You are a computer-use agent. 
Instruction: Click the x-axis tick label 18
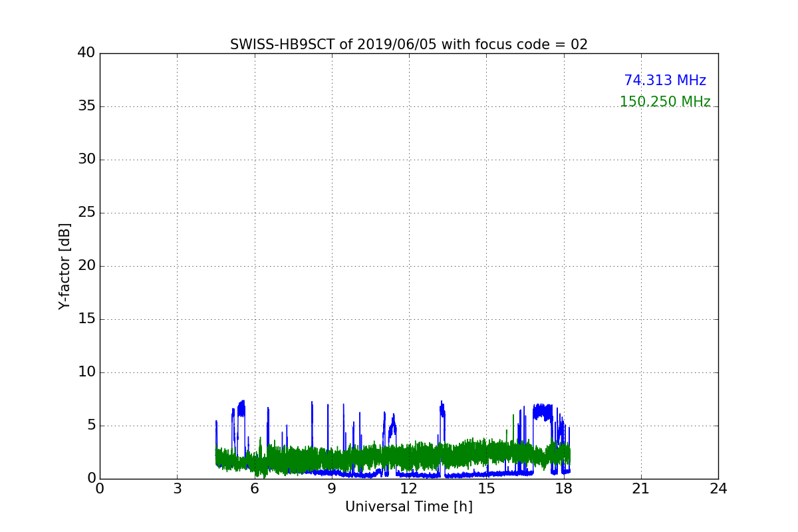tap(563, 489)
